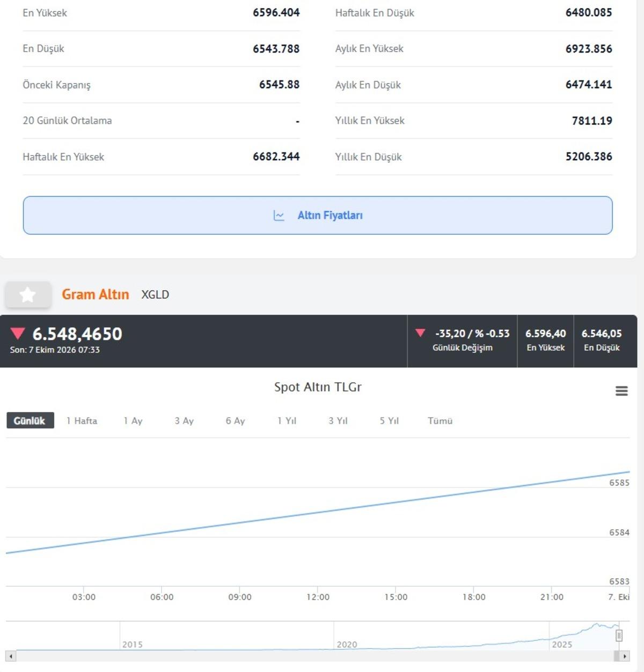
Task: Select the Günlük chart range
Action: click(x=30, y=420)
